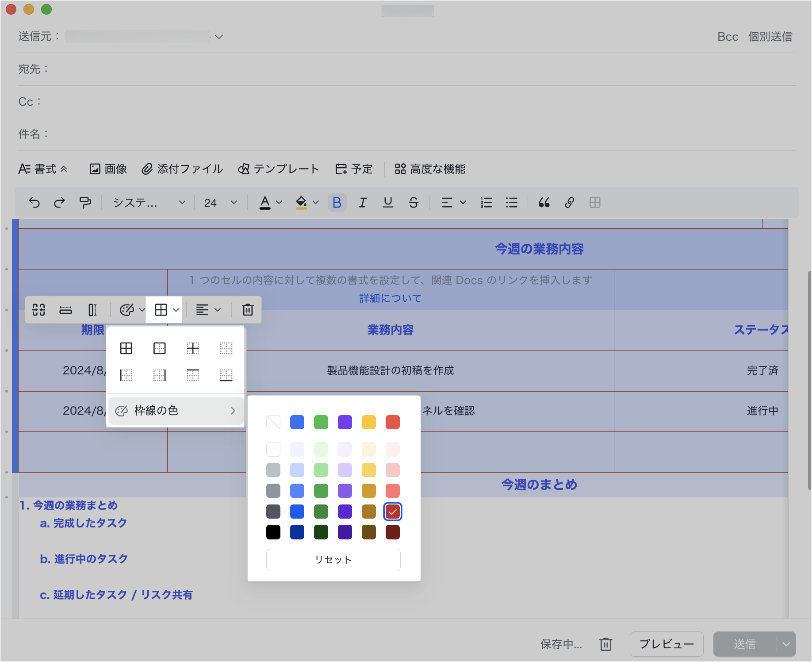Click the highlight fill bucket icon
The height and width of the screenshot is (662, 812).
point(302,203)
